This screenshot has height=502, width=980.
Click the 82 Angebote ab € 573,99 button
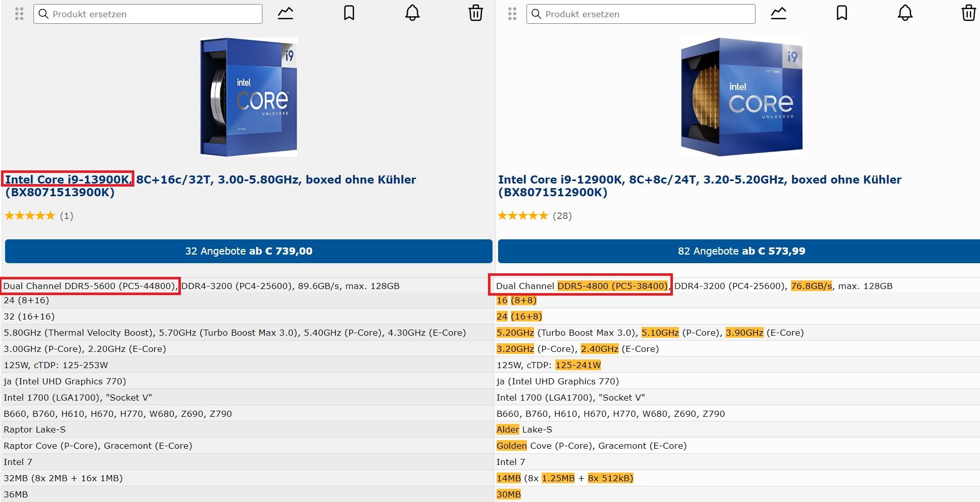click(739, 251)
